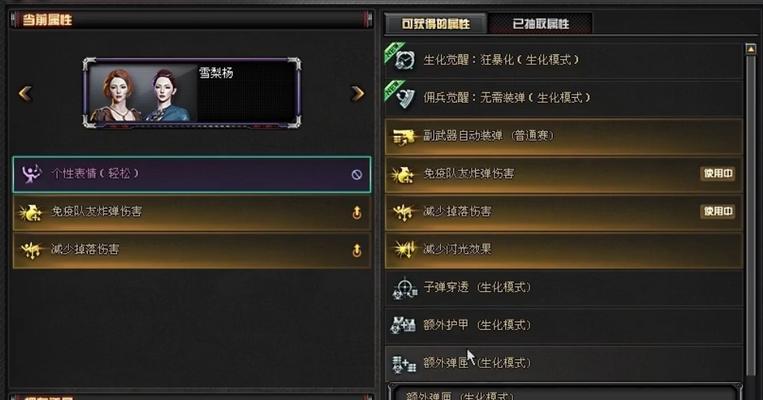Remove 免疫队友炸弹伤害 using its arrow button
763x400 pixels.
pos(357,212)
